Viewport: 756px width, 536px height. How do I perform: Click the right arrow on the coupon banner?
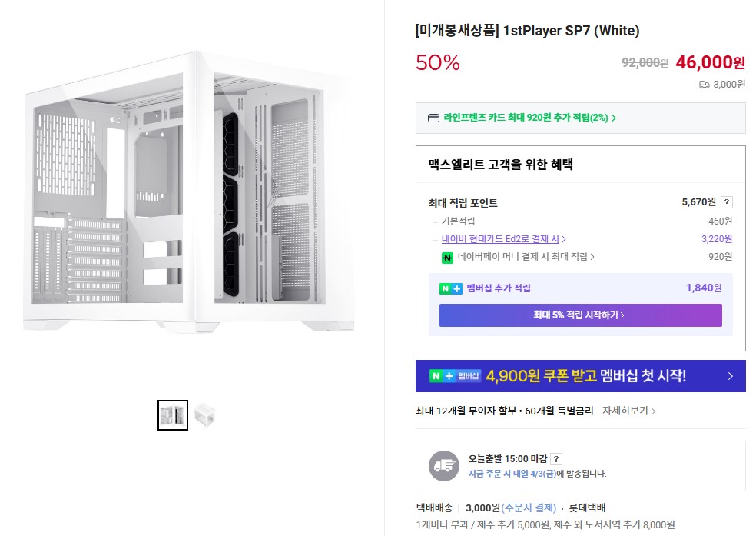[x=730, y=376]
